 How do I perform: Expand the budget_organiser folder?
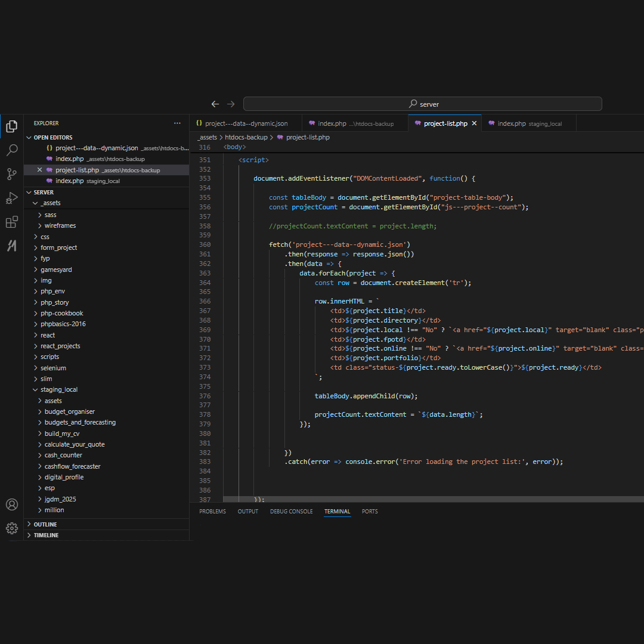click(x=40, y=411)
